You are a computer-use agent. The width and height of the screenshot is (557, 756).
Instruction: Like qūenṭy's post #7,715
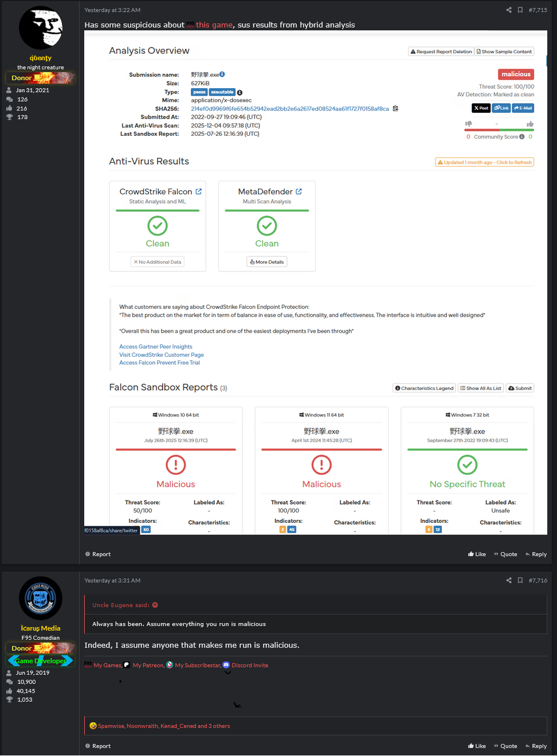pyautogui.click(x=477, y=554)
